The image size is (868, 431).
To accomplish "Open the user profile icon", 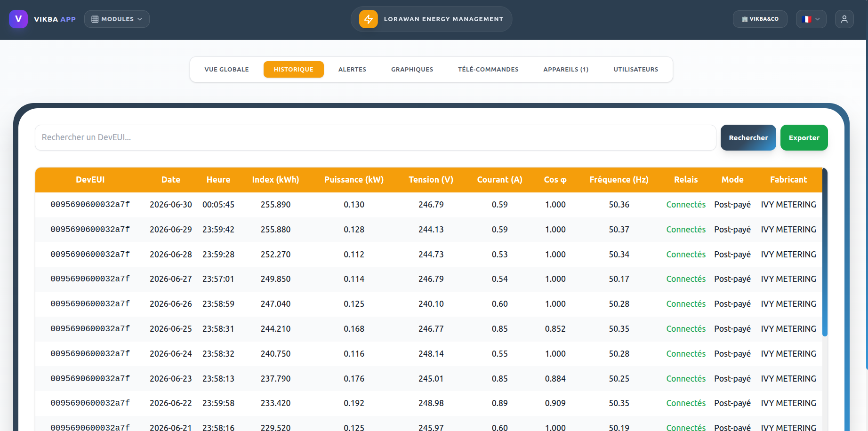I will [844, 19].
